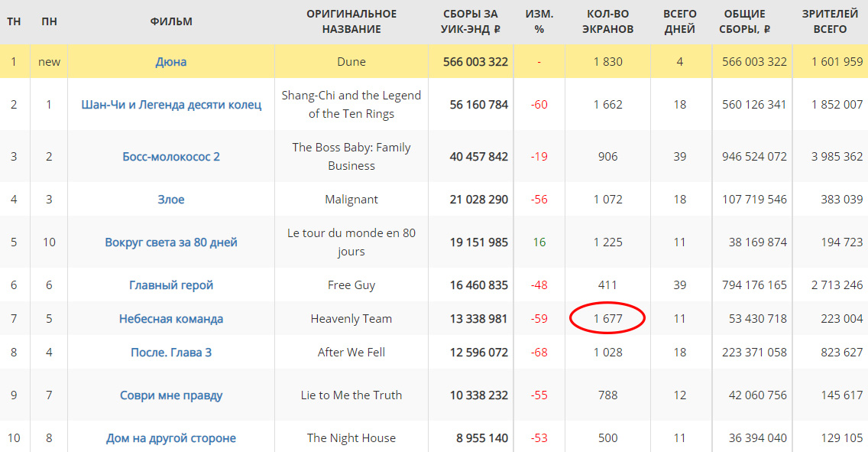The width and height of the screenshot is (868, 452).
Task: Select the weekend gross 40 457 842
Action: (479, 156)
